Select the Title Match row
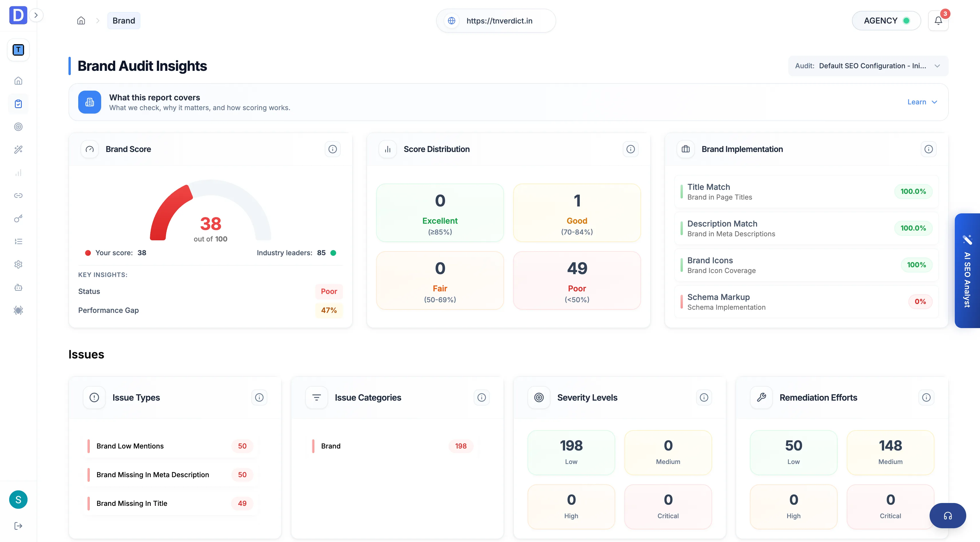The width and height of the screenshot is (980, 542). click(806, 192)
